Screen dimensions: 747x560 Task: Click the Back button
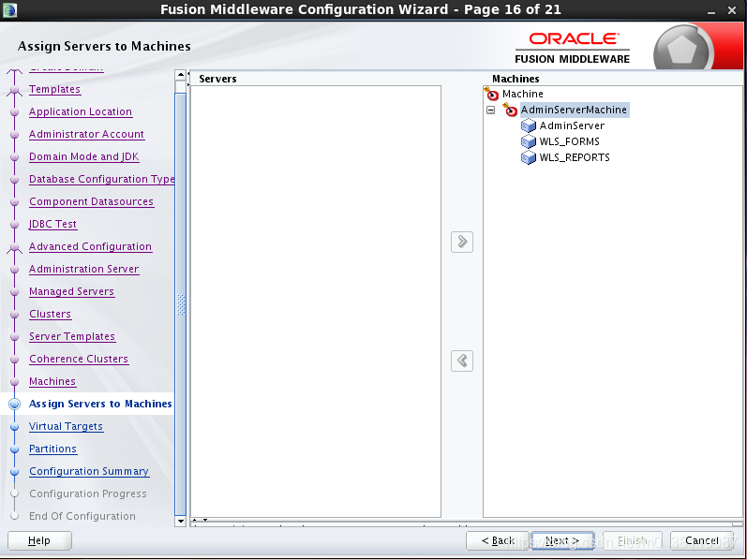(498, 540)
